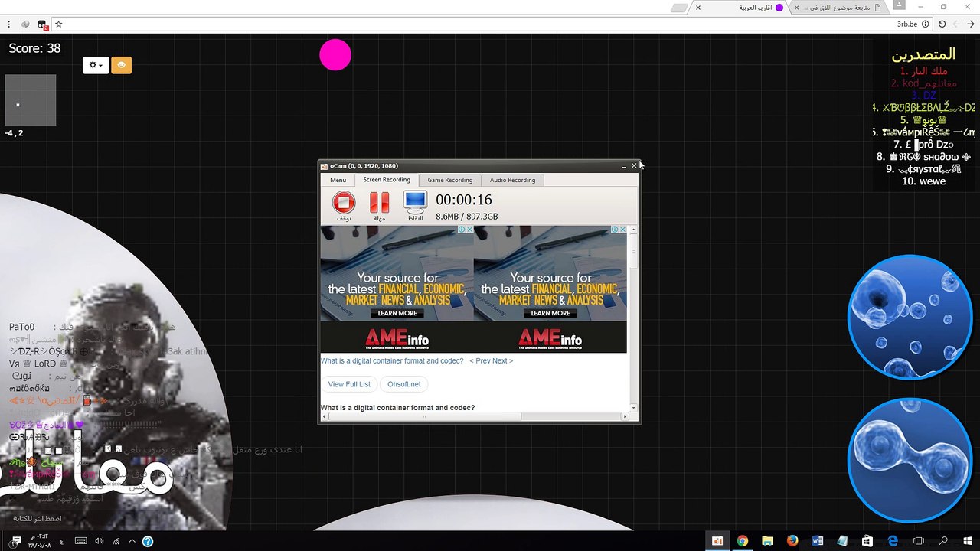Reload the page with the refresh icon
The height and width of the screenshot is (551, 980).
click(942, 24)
